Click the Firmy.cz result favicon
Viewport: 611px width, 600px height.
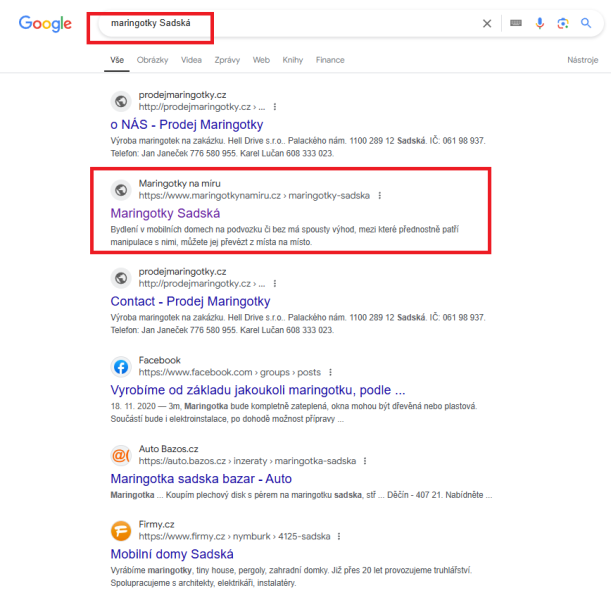121,531
